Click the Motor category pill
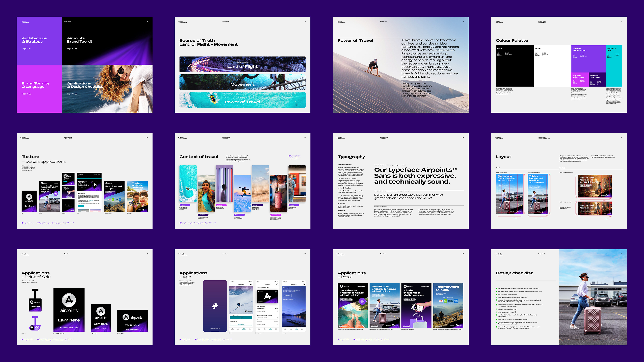Image resolution: width=644 pixels, height=362 pixels. point(257,205)
